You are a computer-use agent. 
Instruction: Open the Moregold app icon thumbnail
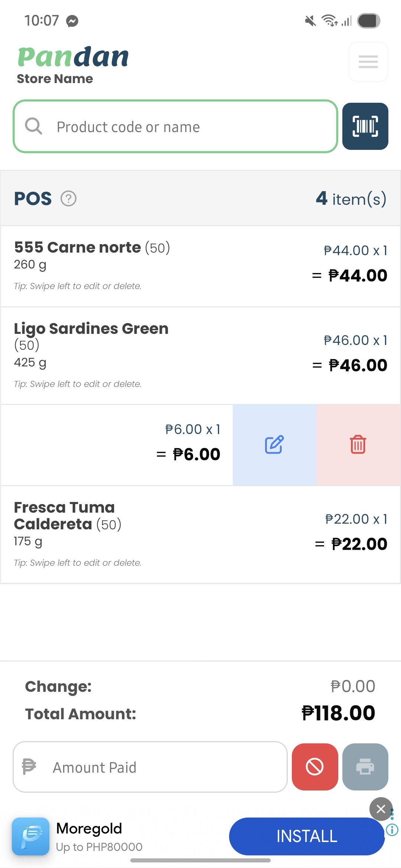(30, 836)
